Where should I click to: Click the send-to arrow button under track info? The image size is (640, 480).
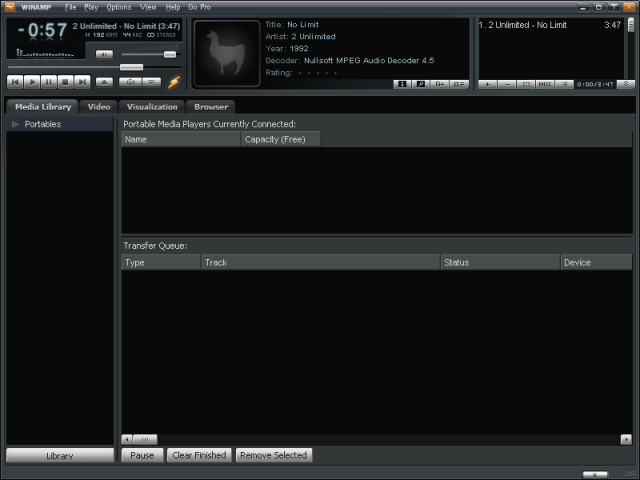[x=440, y=84]
